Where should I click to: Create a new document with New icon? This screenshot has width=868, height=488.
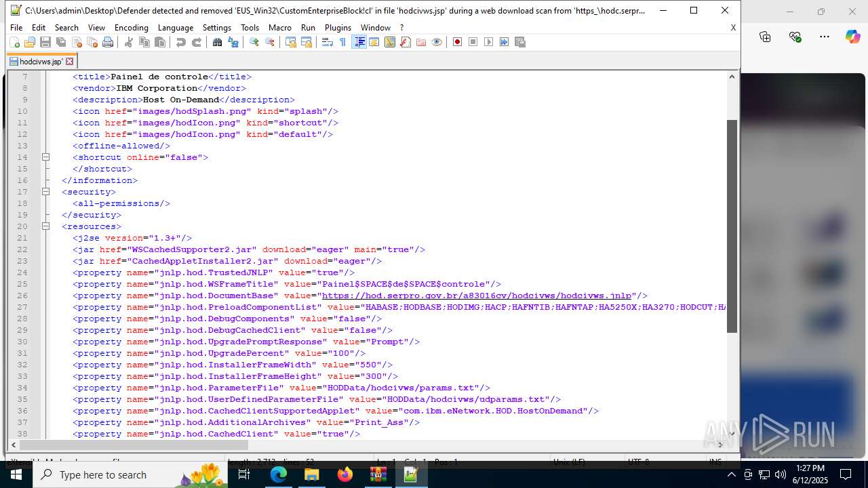coord(14,42)
